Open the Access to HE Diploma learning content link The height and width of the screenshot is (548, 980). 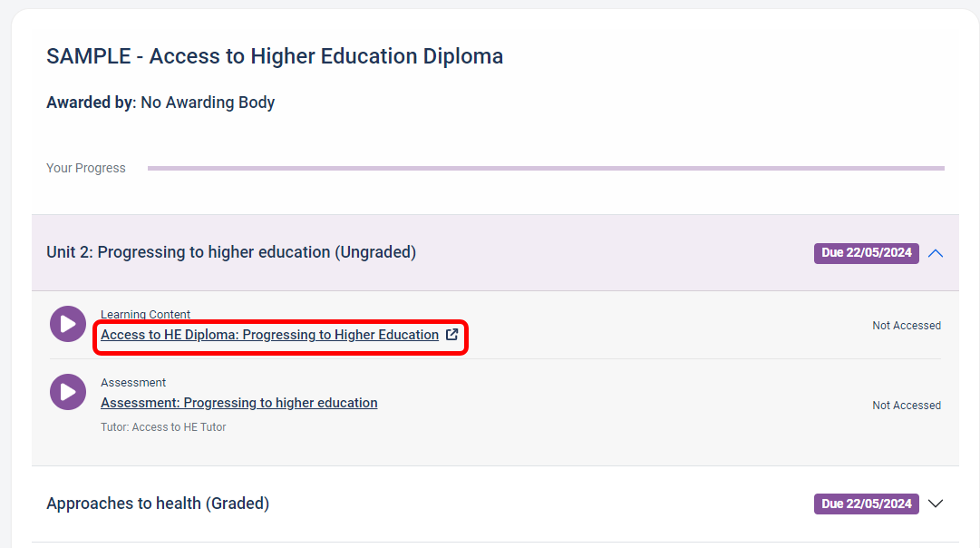click(x=269, y=335)
